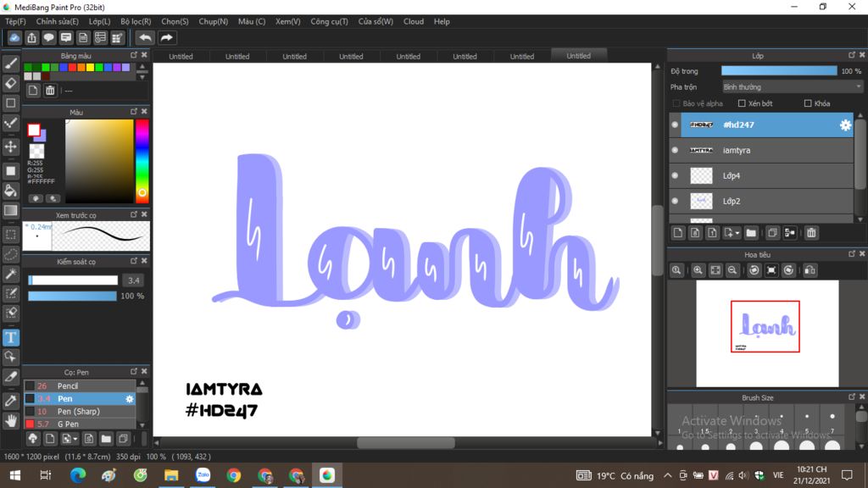Viewport: 868px width, 488px height.
Task: Open the Công cụ(T) menu
Action: [330, 21]
